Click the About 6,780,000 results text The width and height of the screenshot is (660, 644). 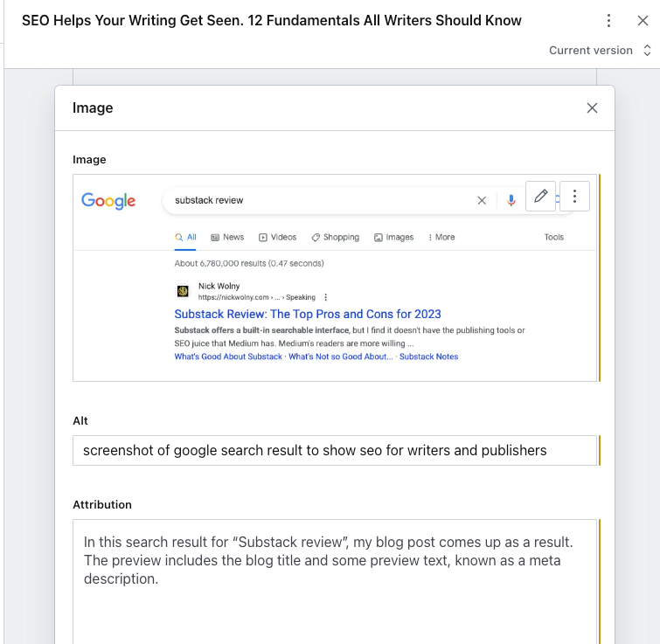coord(249,263)
